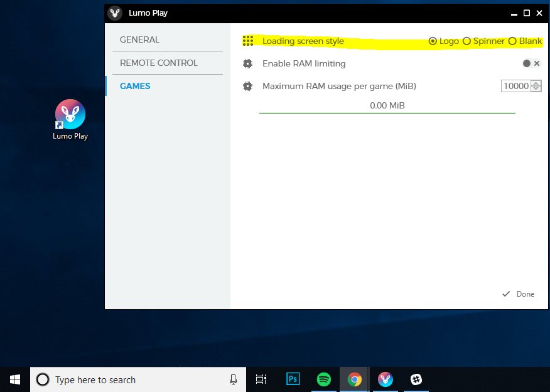
Task: Click the loading screen style grid icon
Action: click(x=247, y=41)
